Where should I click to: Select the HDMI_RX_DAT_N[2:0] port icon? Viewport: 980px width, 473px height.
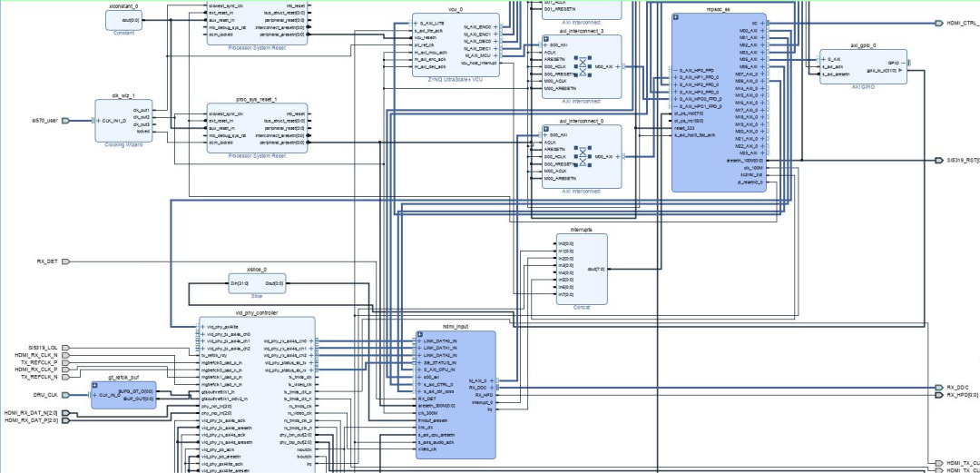[65, 414]
